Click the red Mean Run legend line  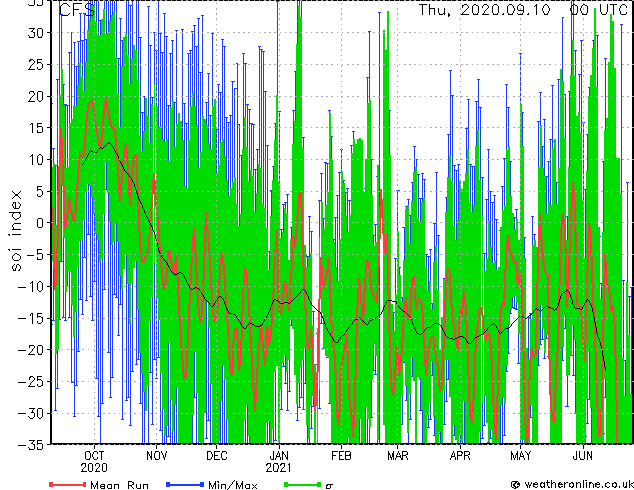[x=67, y=484]
